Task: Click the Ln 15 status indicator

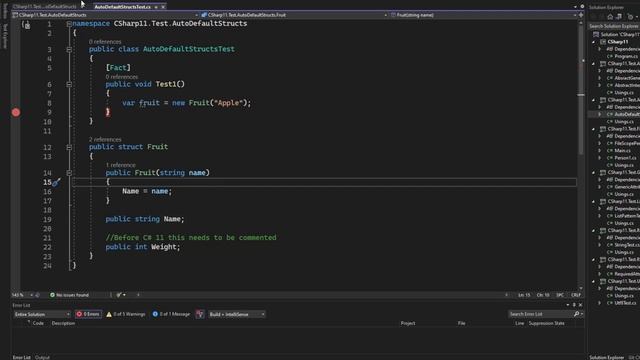Action: click(x=524, y=295)
